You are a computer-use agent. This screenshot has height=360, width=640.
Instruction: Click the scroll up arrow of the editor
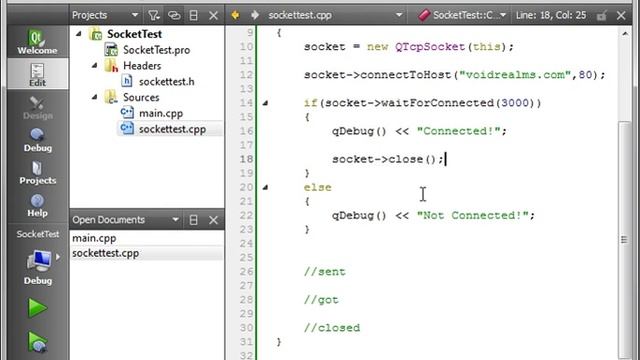click(x=625, y=34)
